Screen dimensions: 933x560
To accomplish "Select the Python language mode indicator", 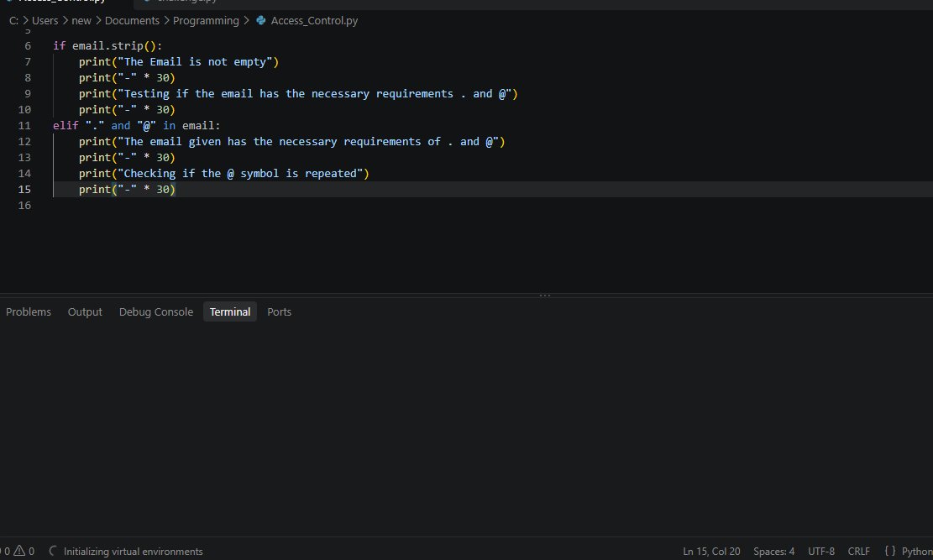I will click(917, 551).
